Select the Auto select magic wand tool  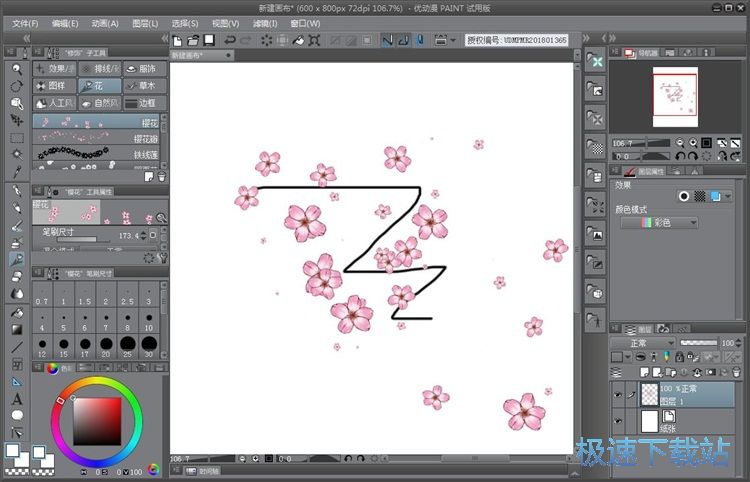[17, 154]
